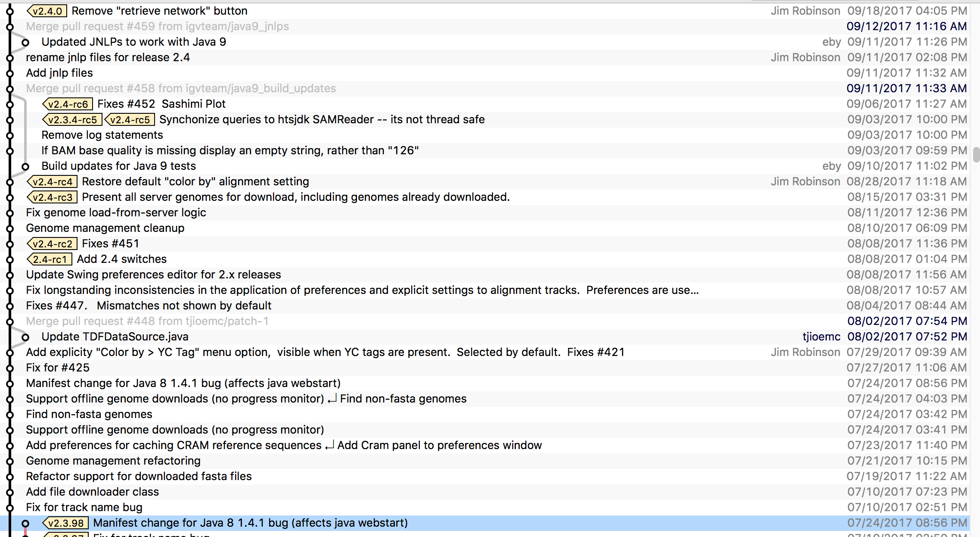The width and height of the screenshot is (980, 537).
Task: Click the v2.3.4-rc5 tag badge
Action: point(71,119)
